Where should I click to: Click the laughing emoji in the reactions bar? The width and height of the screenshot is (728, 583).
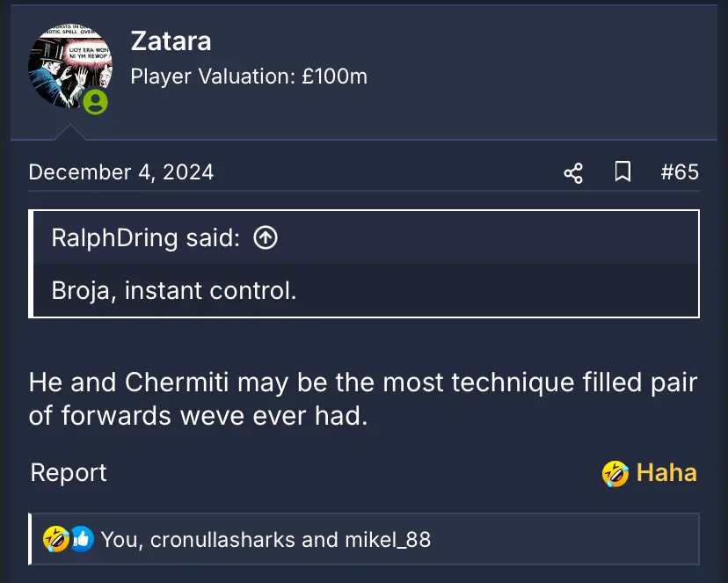pyautogui.click(x=56, y=538)
